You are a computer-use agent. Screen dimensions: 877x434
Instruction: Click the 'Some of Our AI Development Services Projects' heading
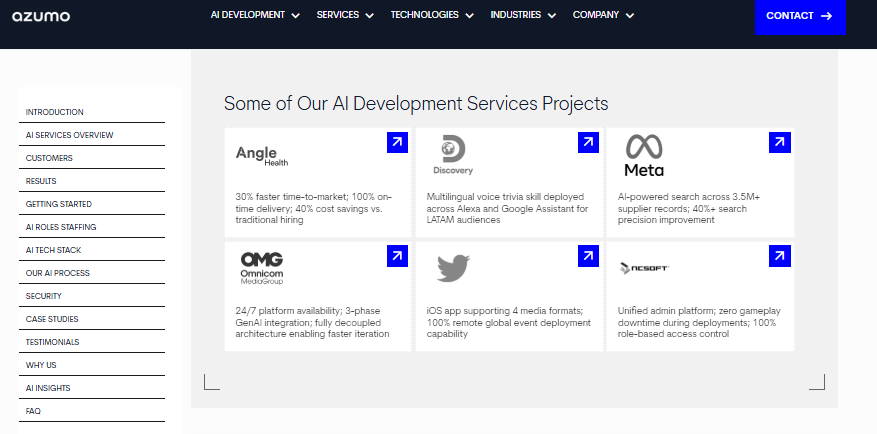[416, 103]
